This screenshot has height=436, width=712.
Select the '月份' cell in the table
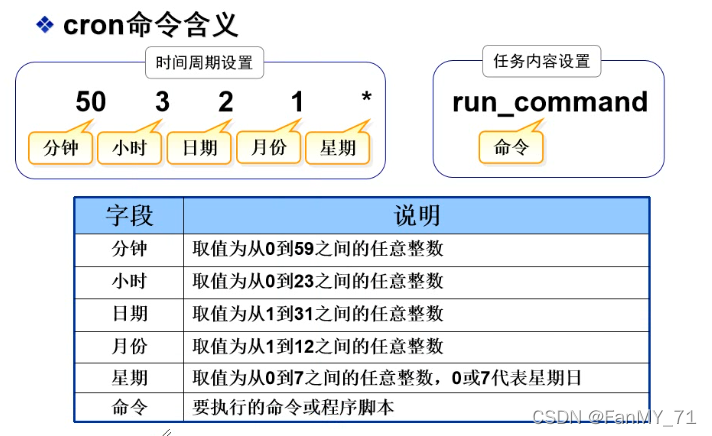(x=129, y=347)
